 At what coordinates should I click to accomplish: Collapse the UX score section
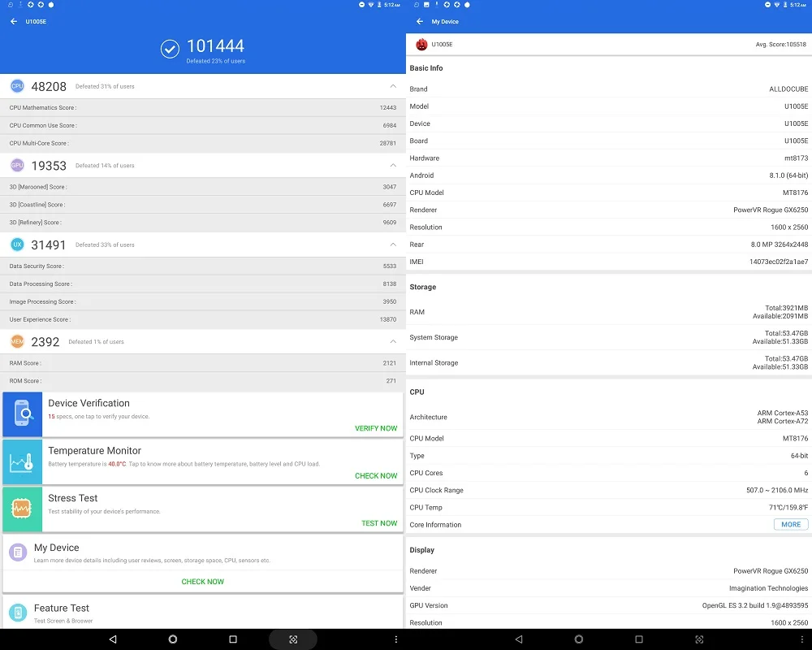pos(393,245)
